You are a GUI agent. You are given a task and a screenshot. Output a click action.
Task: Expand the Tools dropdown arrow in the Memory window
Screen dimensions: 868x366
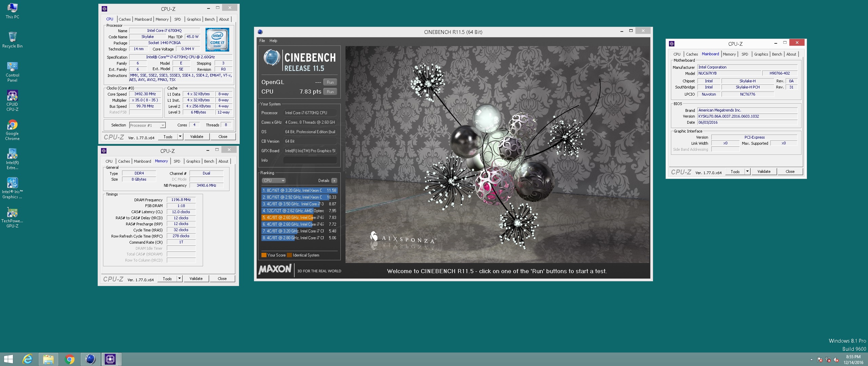click(179, 279)
